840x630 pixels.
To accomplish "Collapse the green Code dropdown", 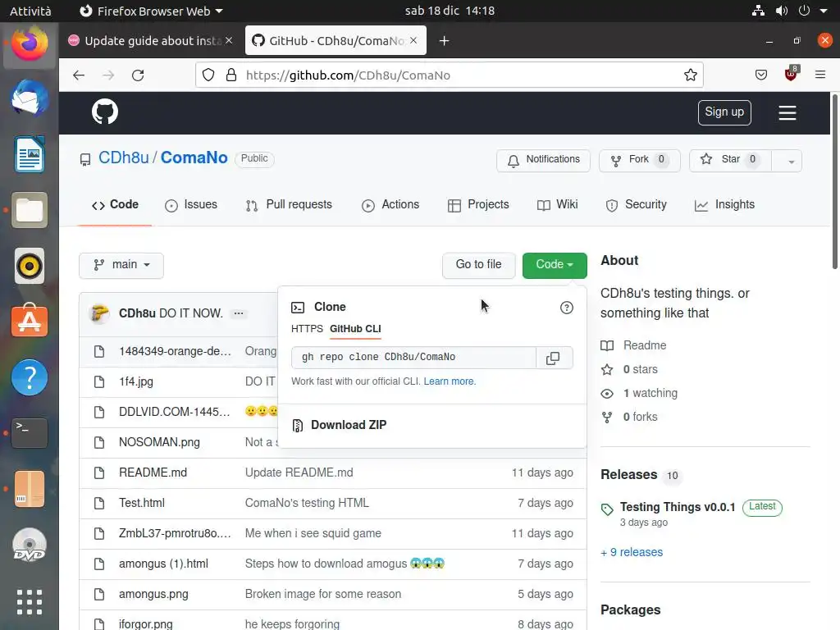I will (555, 265).
